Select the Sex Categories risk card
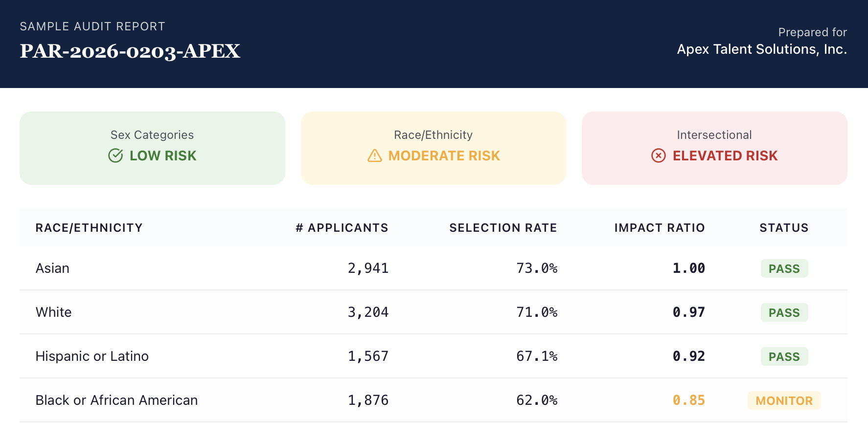This screenshot has height=441, width=868. [152, 148]
